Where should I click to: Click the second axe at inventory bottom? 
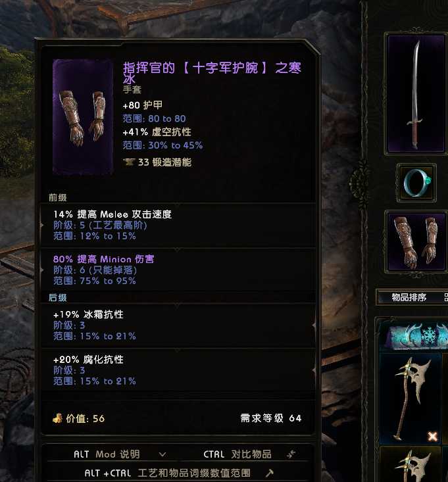411,464
